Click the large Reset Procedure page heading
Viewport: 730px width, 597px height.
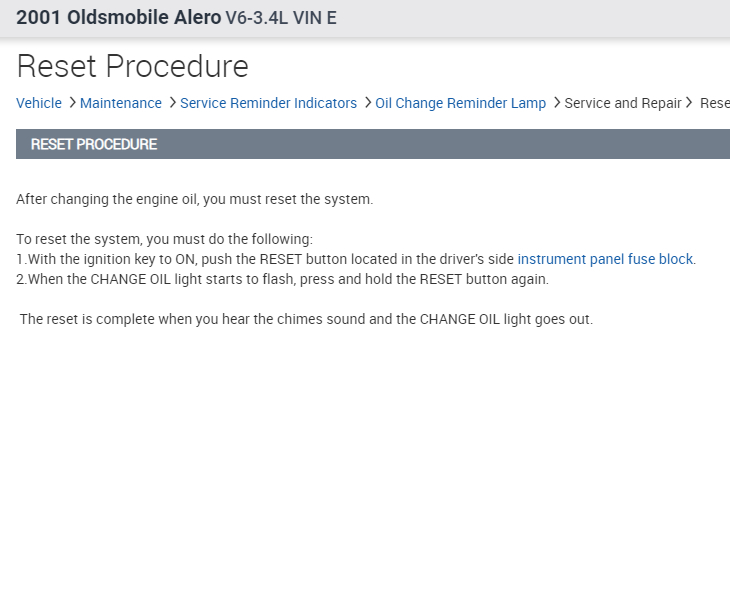pyautogui.click(x=133, y=66)
